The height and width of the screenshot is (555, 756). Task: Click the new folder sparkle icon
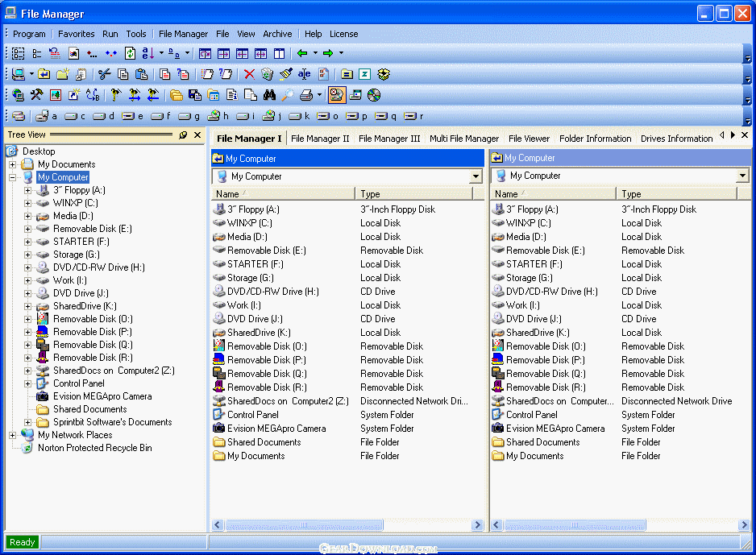tap(63, 74)
